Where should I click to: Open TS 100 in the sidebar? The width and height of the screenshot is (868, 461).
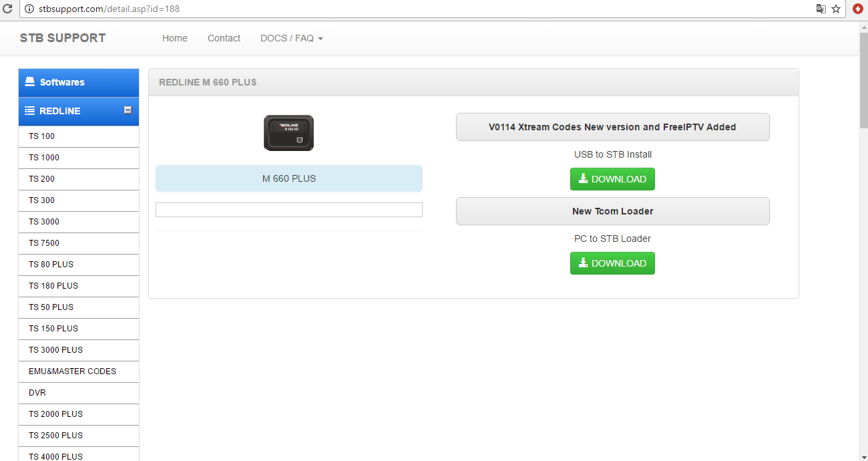[79, 136]
